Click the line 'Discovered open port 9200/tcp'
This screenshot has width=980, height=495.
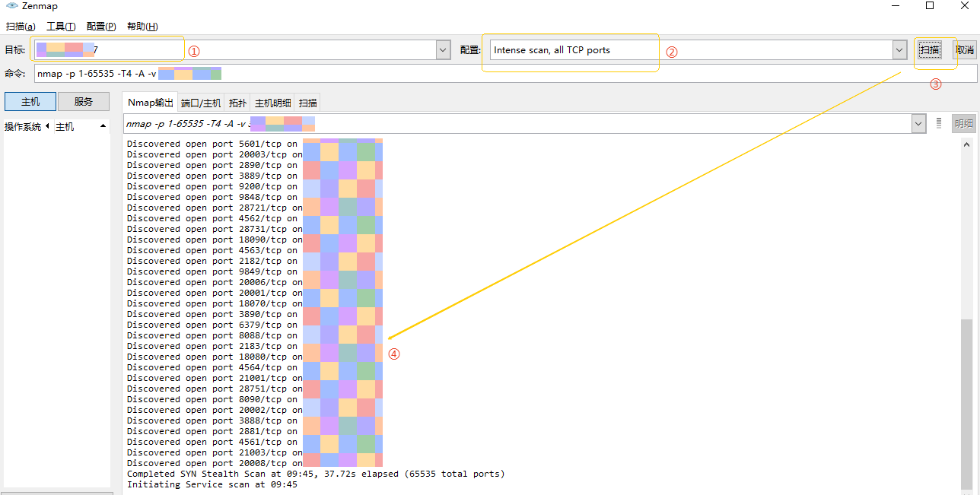click(x=212, y=186)
